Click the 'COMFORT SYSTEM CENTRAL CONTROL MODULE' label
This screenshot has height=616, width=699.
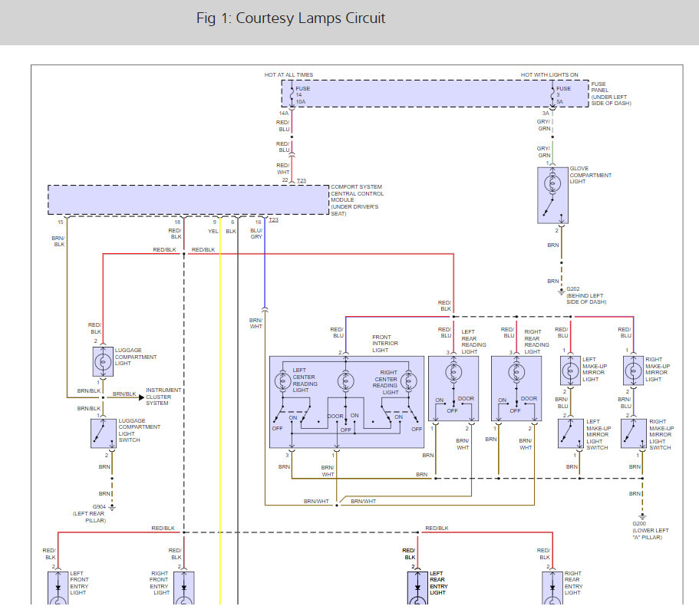(357, 200)
